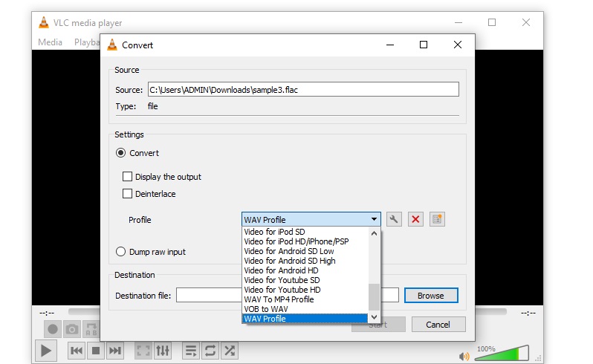
Task: Click the Start button
Action: click(378, 325)
